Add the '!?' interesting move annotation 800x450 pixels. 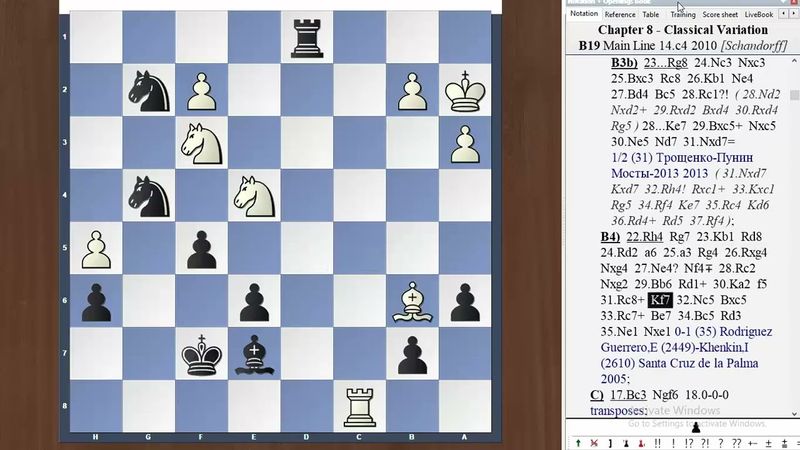[x=689, y=441]
